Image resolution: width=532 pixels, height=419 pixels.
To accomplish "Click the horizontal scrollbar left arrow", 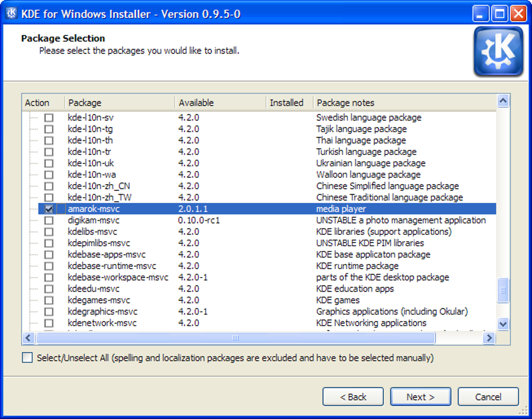I will (28, 338).
